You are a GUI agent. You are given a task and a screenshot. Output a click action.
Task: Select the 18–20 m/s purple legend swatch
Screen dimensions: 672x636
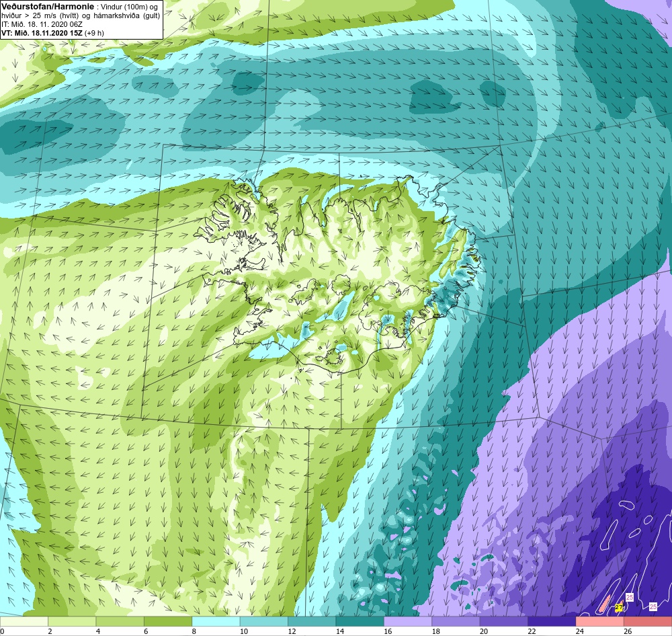click(x=456, y=622)
